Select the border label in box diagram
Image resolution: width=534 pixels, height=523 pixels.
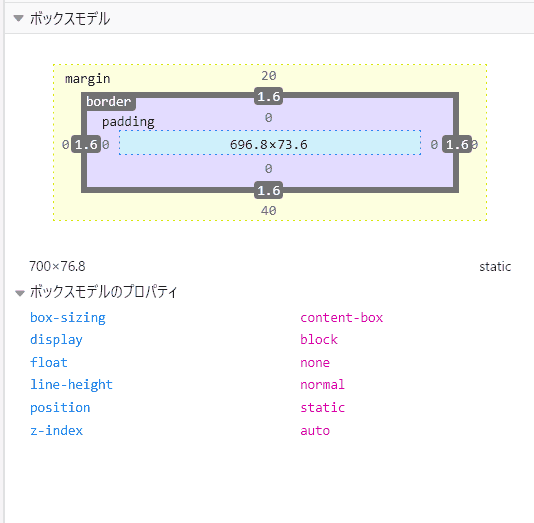click(x=108, y=101)
